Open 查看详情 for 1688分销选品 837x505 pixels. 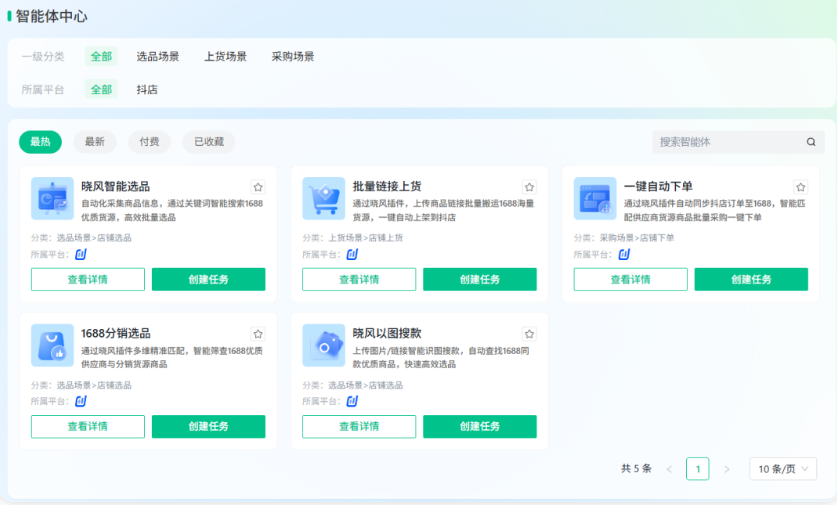pos(88,427)
